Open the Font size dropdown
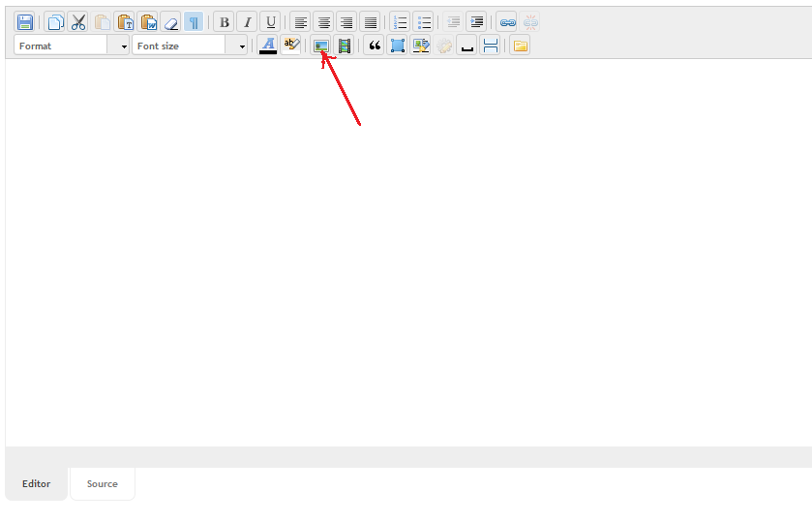The image size is (812, 523). [190, 46]
